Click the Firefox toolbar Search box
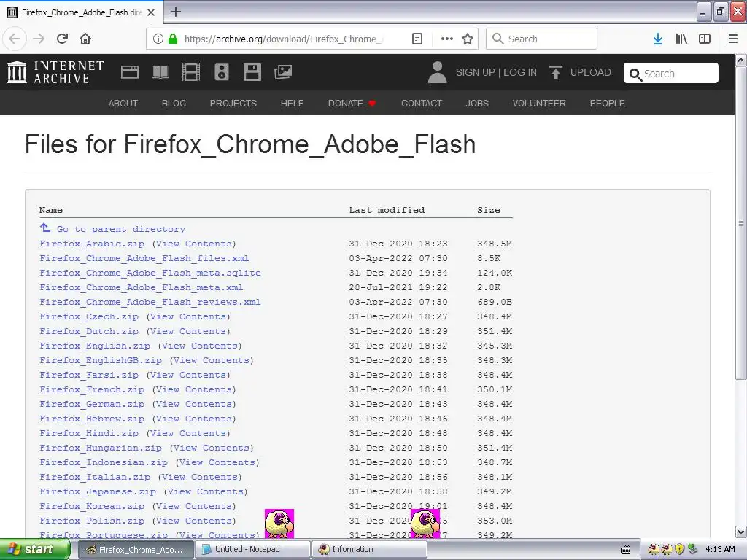747x560 pixels. (x=542, y=39)
